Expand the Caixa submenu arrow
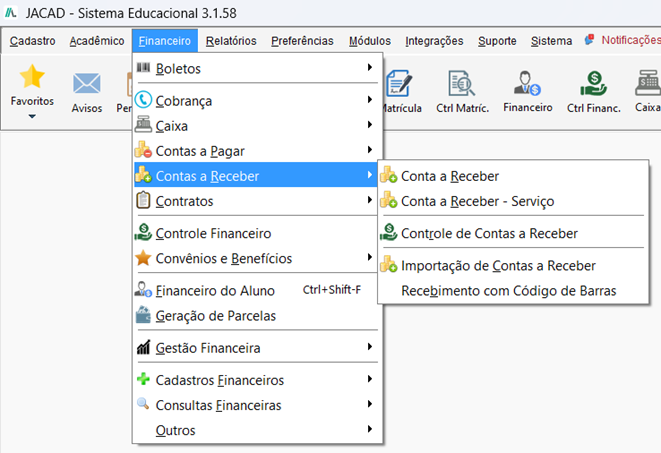Image resolution: width=661 pixels, height=453 pixels. point(370,125)
